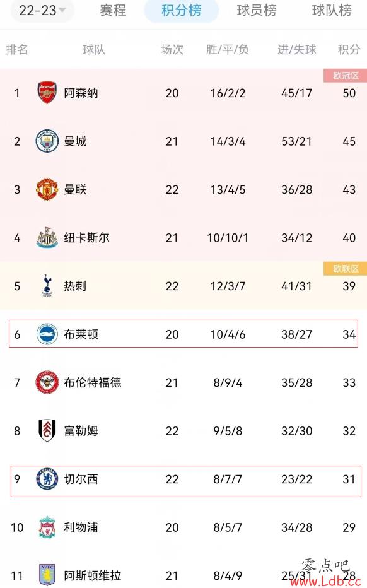Viewport: 367px width, 588px height.
Task: Open the 布伦特福德 team name link
Action: pos(92,382)
